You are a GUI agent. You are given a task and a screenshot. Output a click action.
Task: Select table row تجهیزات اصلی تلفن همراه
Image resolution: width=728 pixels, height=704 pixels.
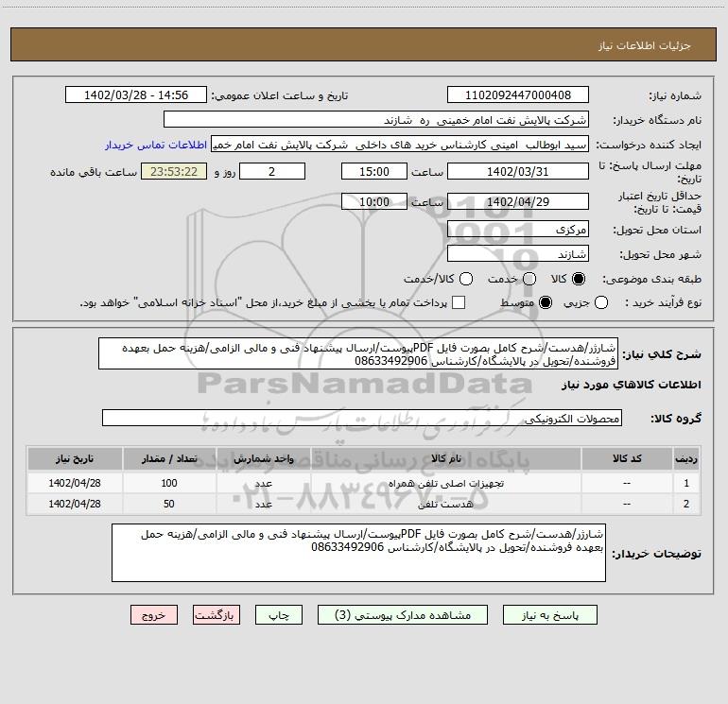tap(363, 483)
